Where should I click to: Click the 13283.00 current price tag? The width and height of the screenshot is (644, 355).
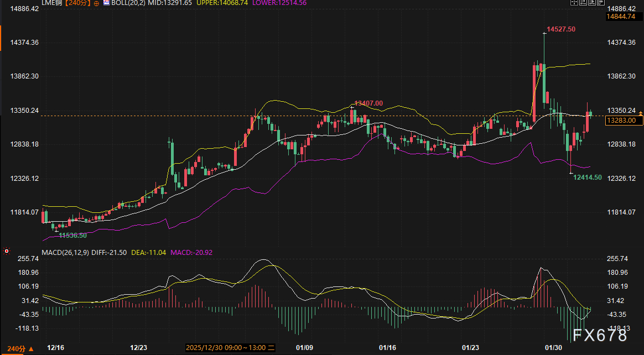[x=621, y=120]
